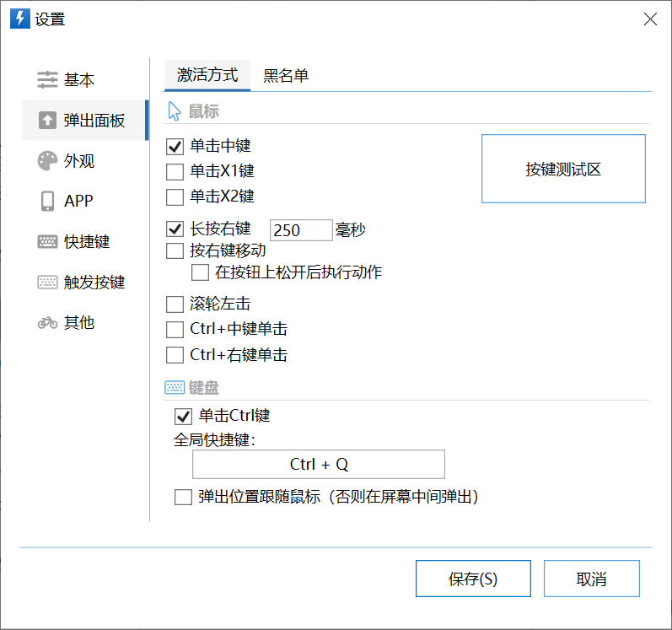The height and width of the screenshot is (630, 672).
Task: Click the 保存(S) button
Action: 473,579
